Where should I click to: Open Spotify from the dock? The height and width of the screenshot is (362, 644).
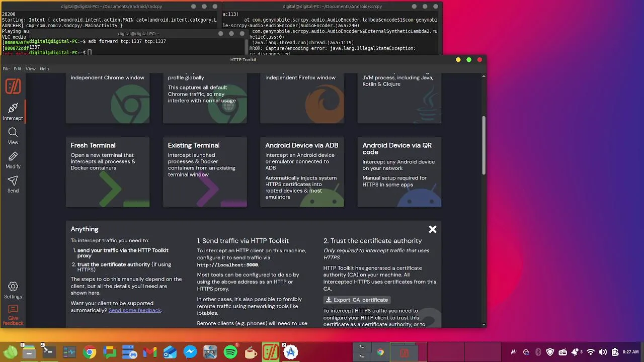click(x=230, y=352)
